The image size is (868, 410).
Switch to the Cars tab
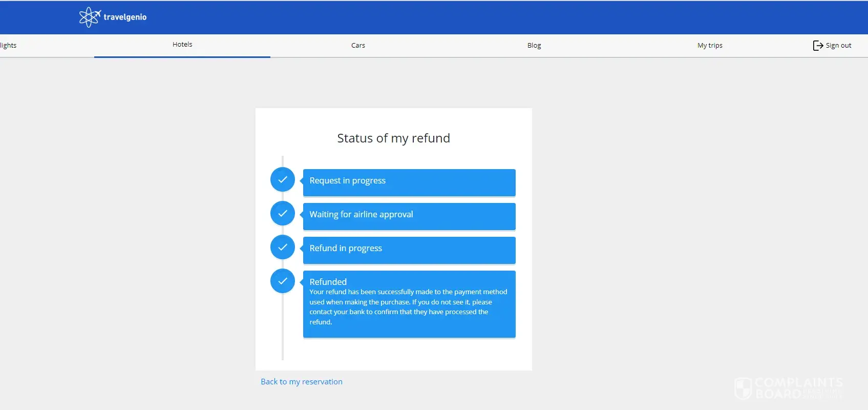[358, 46]
